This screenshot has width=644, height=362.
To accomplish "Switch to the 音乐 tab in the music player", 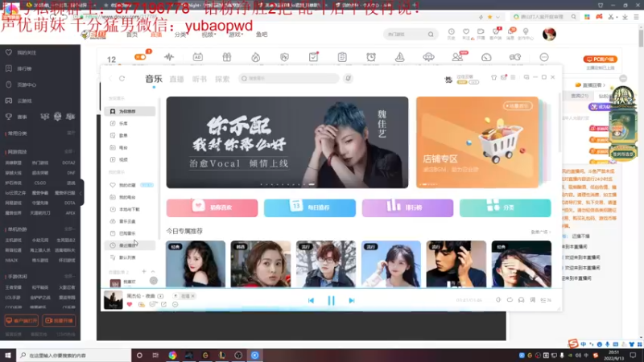I will pyautogui.click(x=154, y=78).
